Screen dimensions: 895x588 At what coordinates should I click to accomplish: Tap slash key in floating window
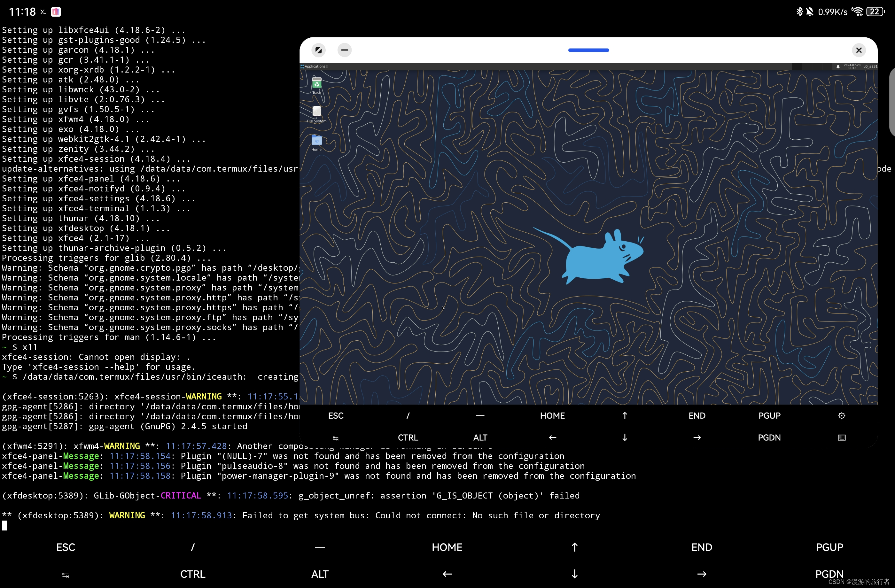(408, 416)
